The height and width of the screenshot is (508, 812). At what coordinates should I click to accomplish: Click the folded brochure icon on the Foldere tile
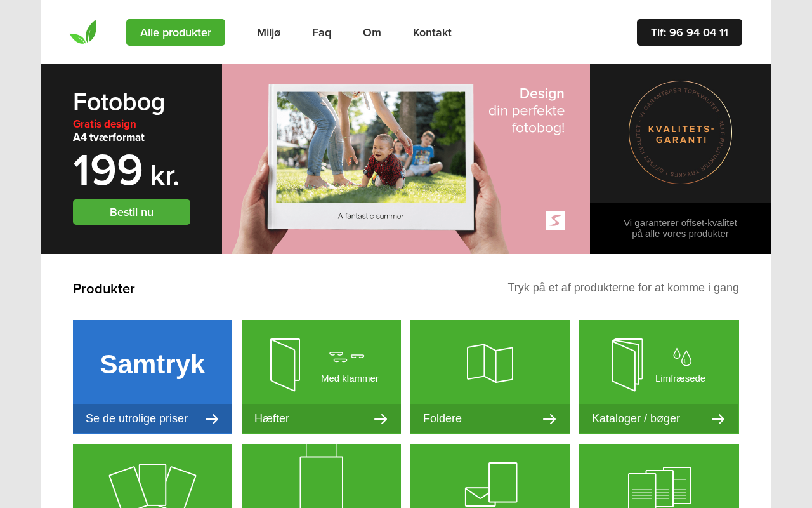coord(490,363)
